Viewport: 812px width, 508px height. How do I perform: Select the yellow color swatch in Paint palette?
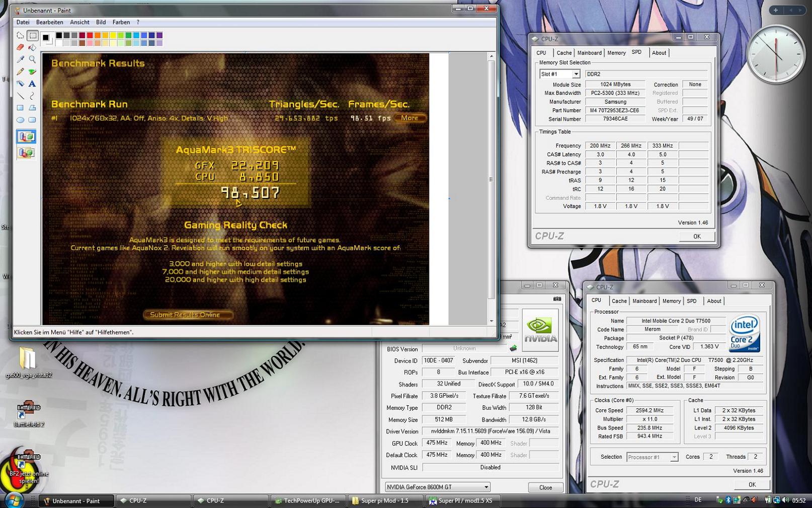[x=113, y=35]
